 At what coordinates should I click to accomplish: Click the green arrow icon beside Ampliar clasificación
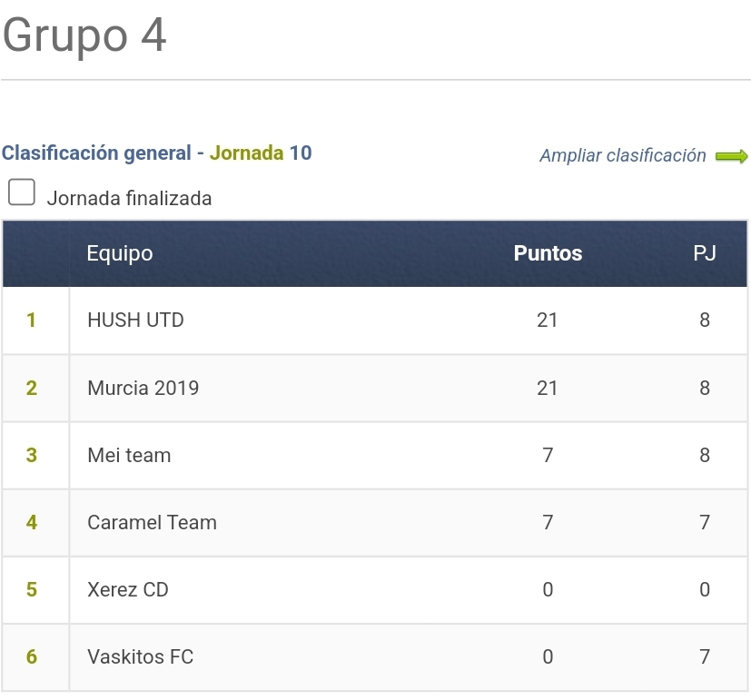tap(731, 156)
